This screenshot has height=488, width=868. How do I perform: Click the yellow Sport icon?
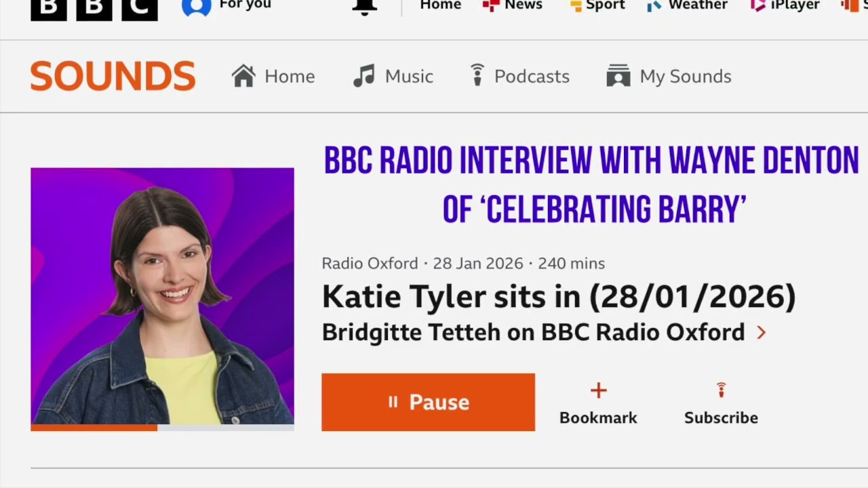tap(576, 6)
